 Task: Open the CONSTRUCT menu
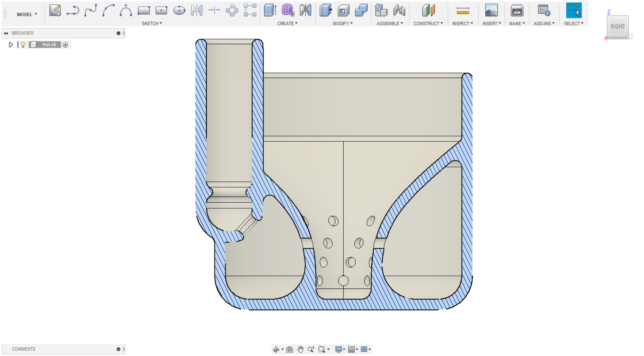(428, 24)
